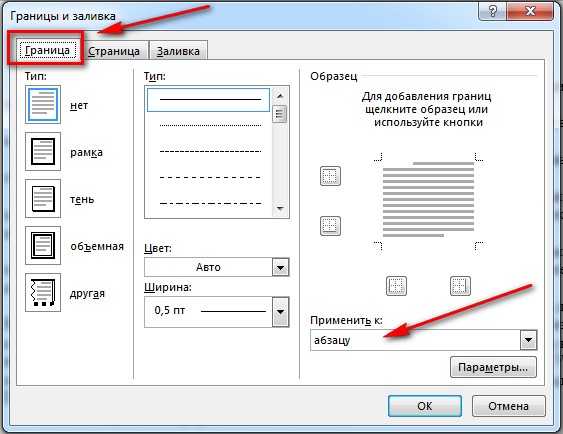Open the 'Применить к' абзацу dropdown

(424, 340)
